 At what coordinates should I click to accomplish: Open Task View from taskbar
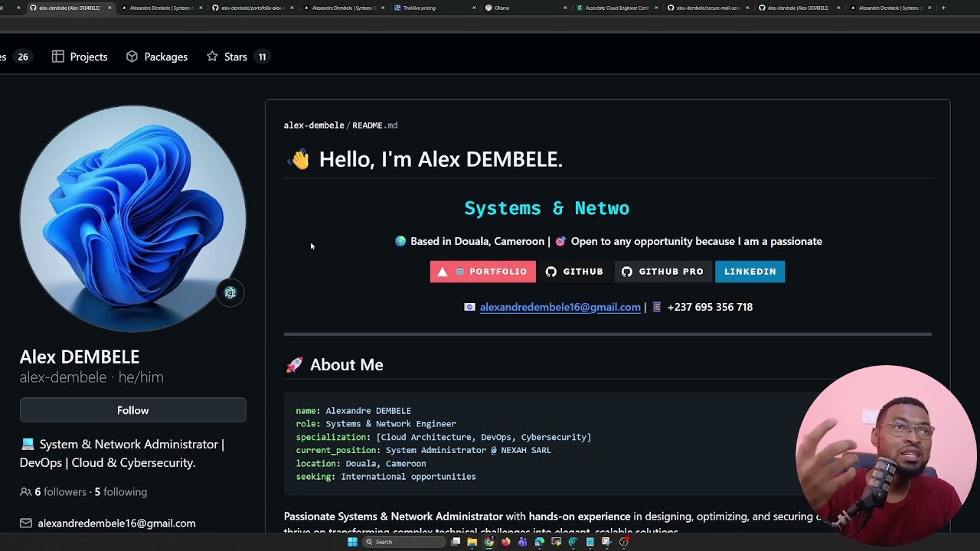click(456, 542)
